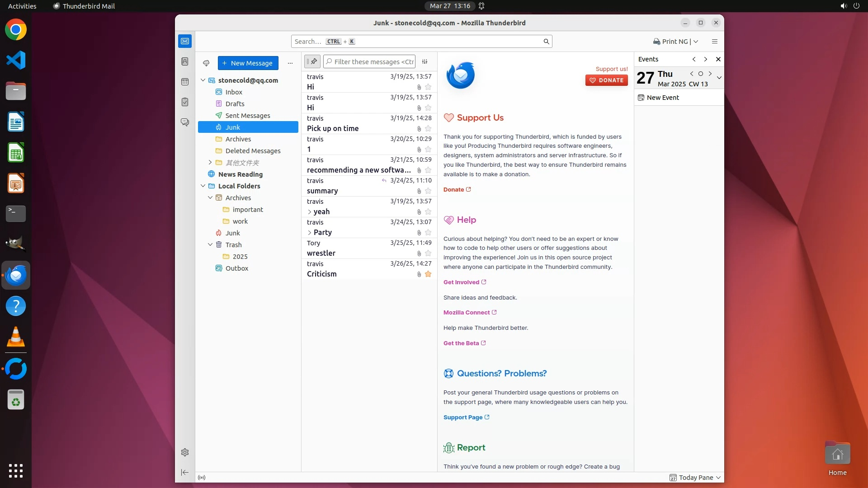Select the Sent Messages folder

coord(247,116)
